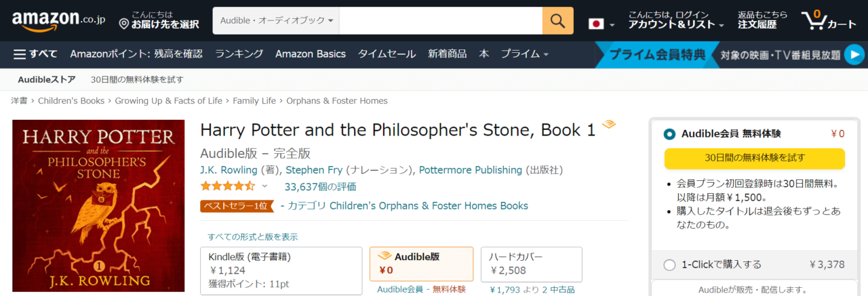
Task: Click the yellow 30日間の無料体験を試す button
Action: 754,158
